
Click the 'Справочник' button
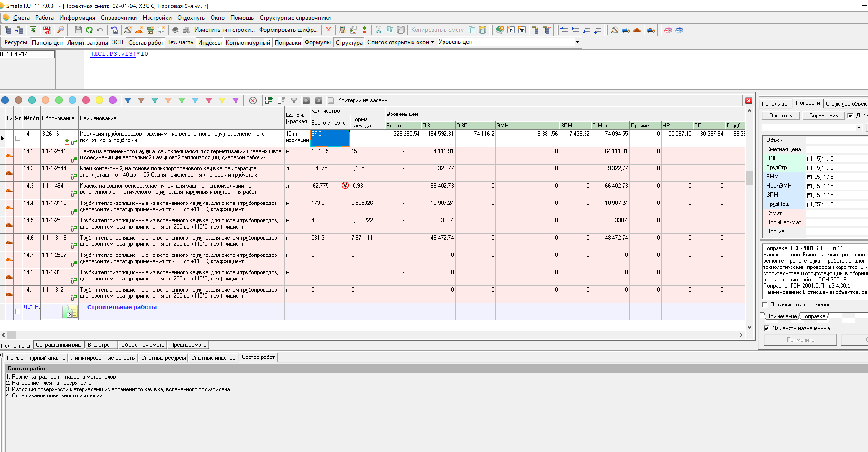823,115
